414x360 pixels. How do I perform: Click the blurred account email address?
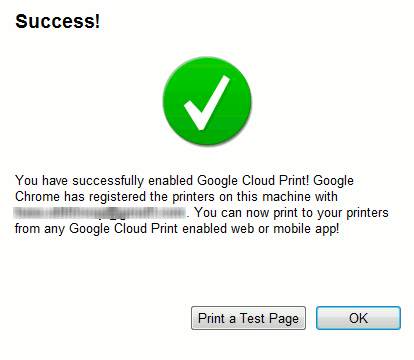100,213
